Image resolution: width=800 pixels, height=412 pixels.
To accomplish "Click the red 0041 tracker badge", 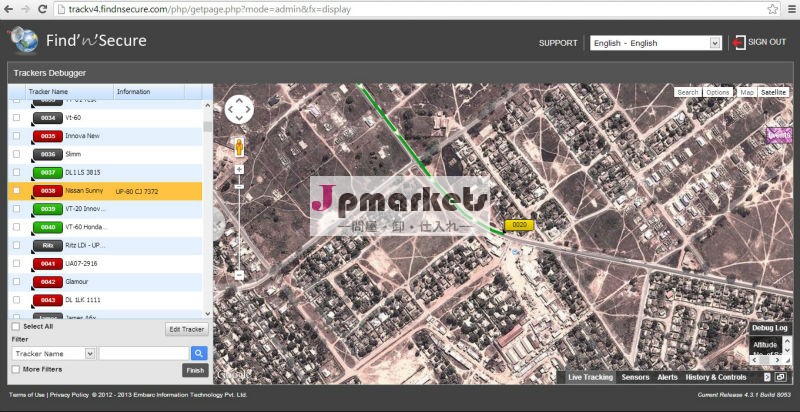I will (x=48, y=264).
